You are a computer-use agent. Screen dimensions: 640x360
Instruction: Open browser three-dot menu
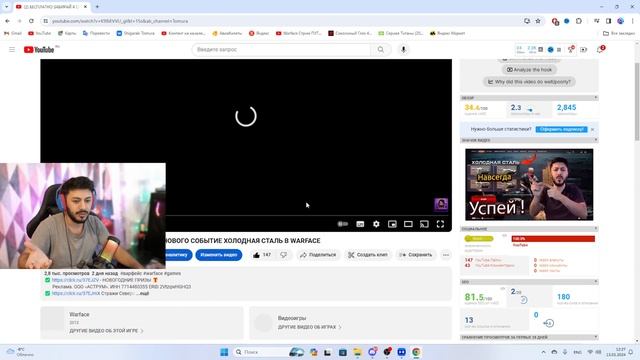click(633, 21)
